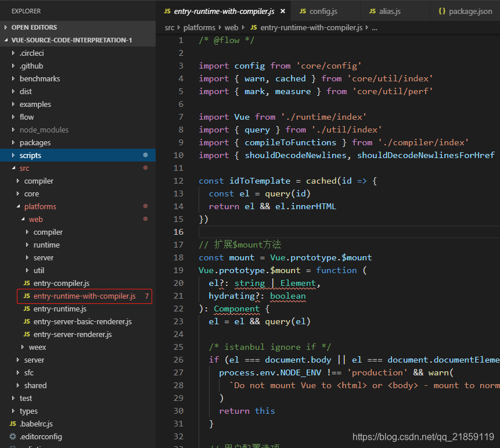This screenshot has height=448, width=500.
Task: Click the JS icon beside entry-runtime.js
Action: [27, 309]
